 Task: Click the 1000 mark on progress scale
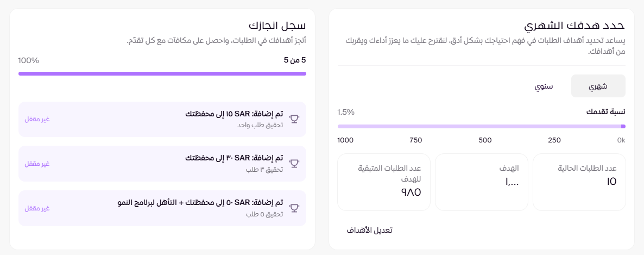(x=345, y=140)
